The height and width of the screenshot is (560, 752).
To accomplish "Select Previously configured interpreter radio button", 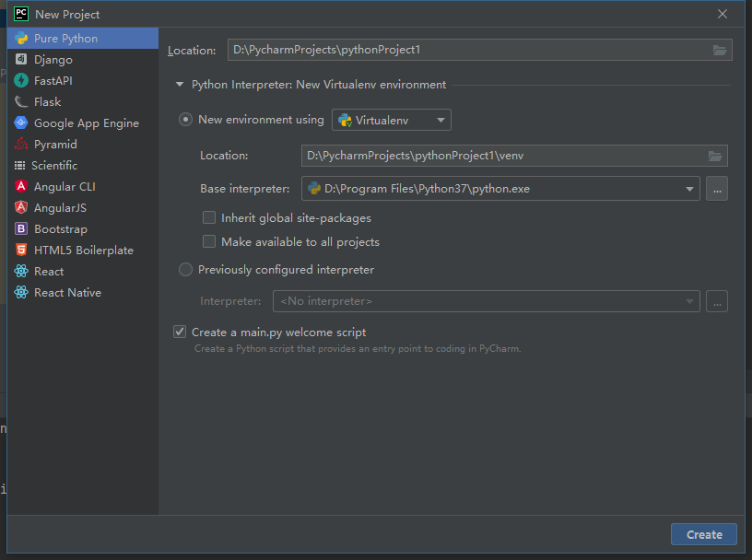I will (185, 270).
